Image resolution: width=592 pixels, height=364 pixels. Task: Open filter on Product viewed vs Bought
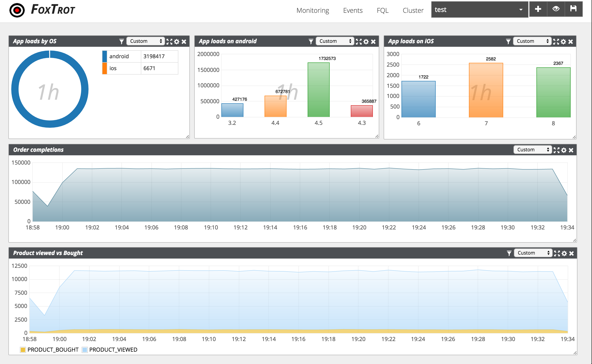[x=509, y=253]
